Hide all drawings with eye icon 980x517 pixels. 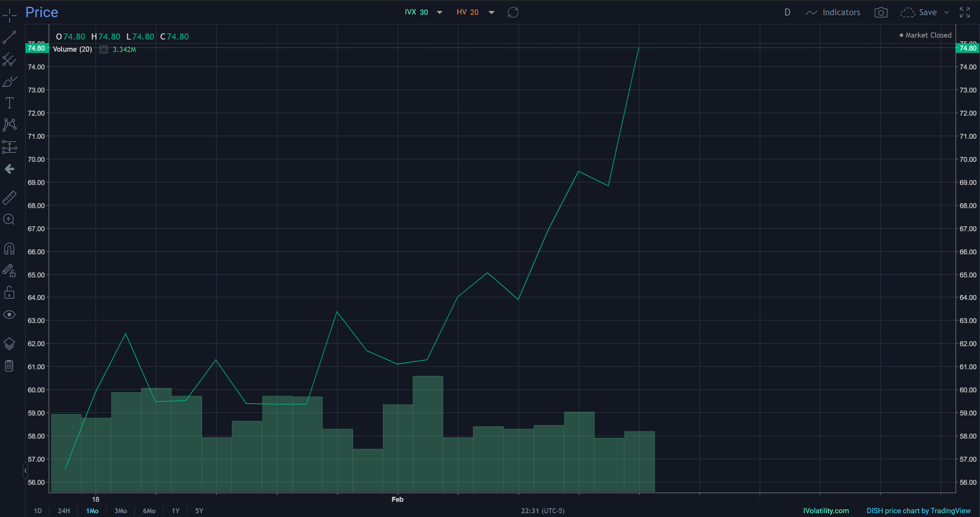pos(9,315)
